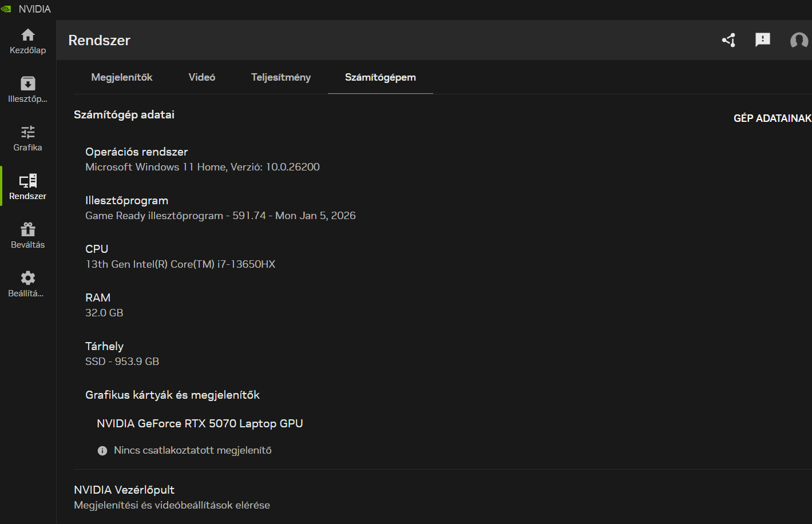This screenshot has width=812, height=524.
Task: Open the Beállítások gear icon
Action: (x=28, y=278)
